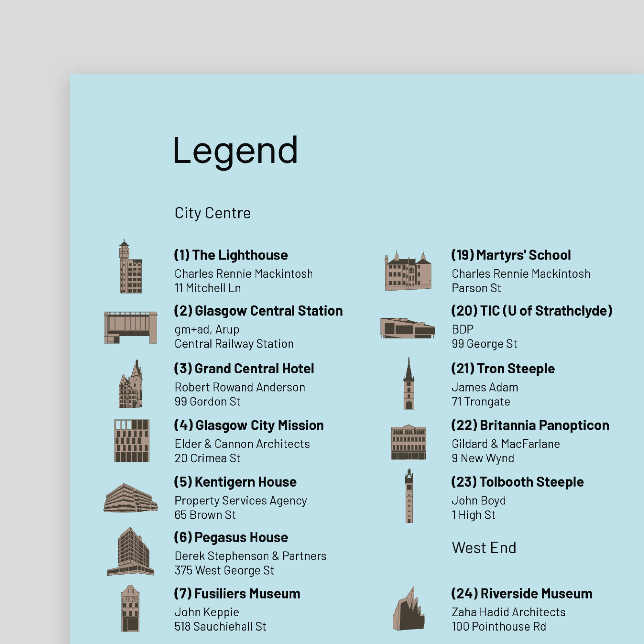Click '9 New Wynd' address

click(x=483, y=459)
